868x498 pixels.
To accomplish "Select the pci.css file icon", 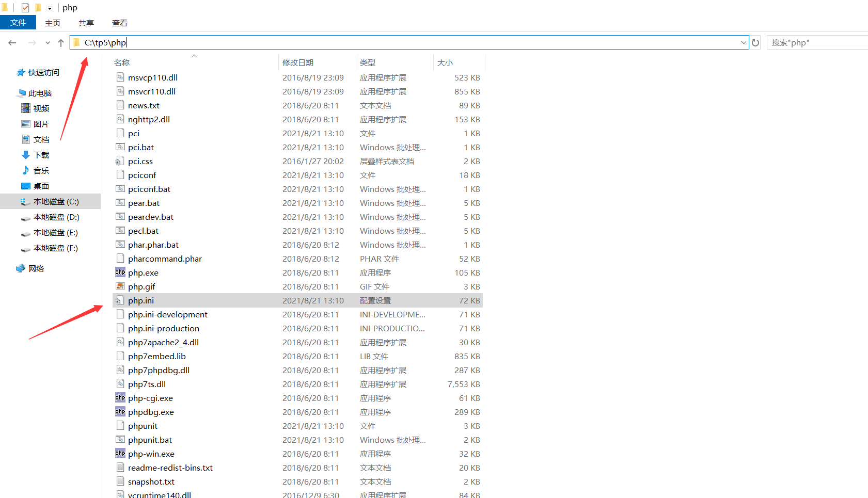I will tap(120, 161).
